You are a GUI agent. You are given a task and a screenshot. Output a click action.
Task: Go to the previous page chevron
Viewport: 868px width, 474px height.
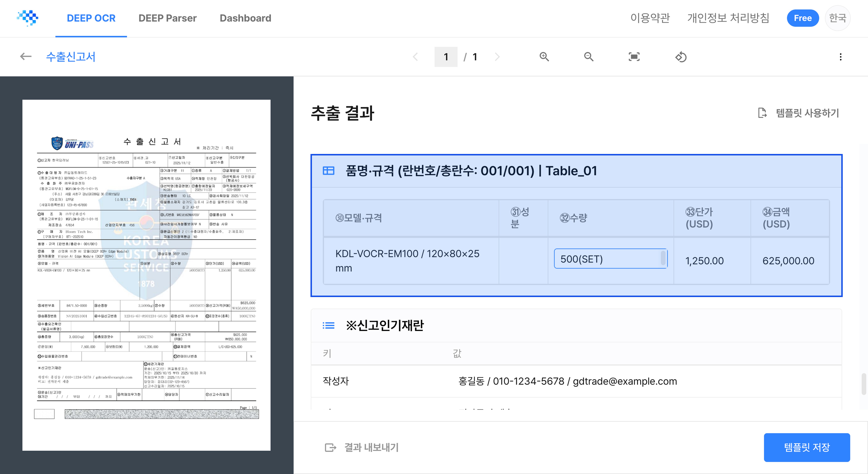415,57
